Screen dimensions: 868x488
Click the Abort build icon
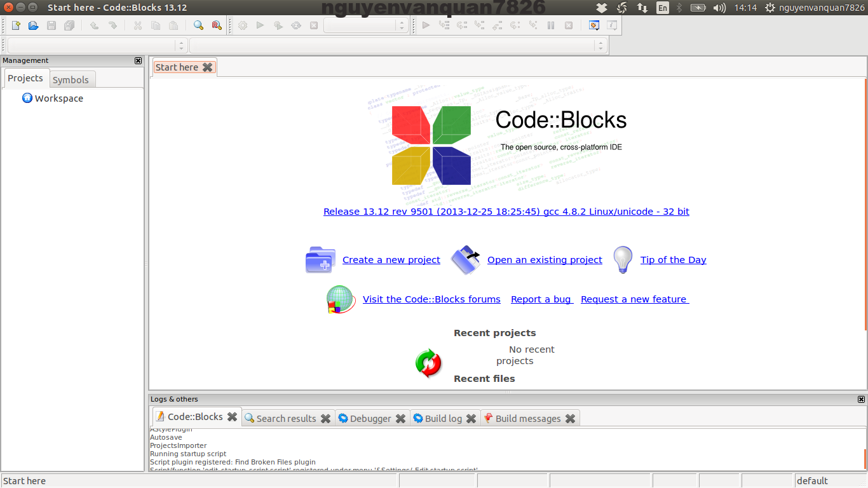coord(313,25)
